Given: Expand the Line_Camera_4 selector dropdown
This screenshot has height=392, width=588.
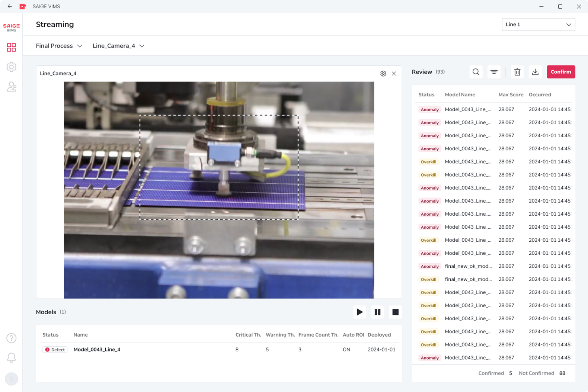Looking at the screenshot, I should click(x=118, y=46).
